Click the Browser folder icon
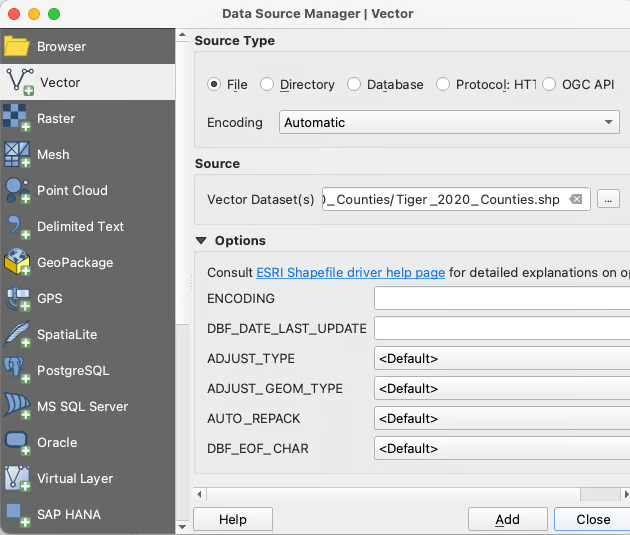Viewport: 630px width, 535px height. click(16, 46)
